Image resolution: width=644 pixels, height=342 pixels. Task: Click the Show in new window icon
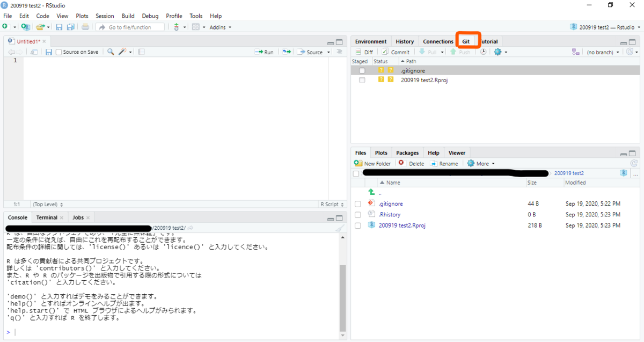pos(34,52)
